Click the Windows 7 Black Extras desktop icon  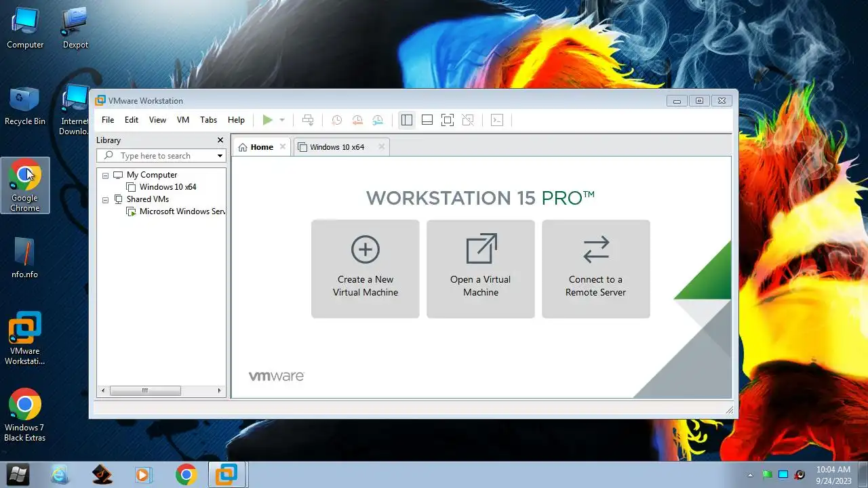point(25,415)
